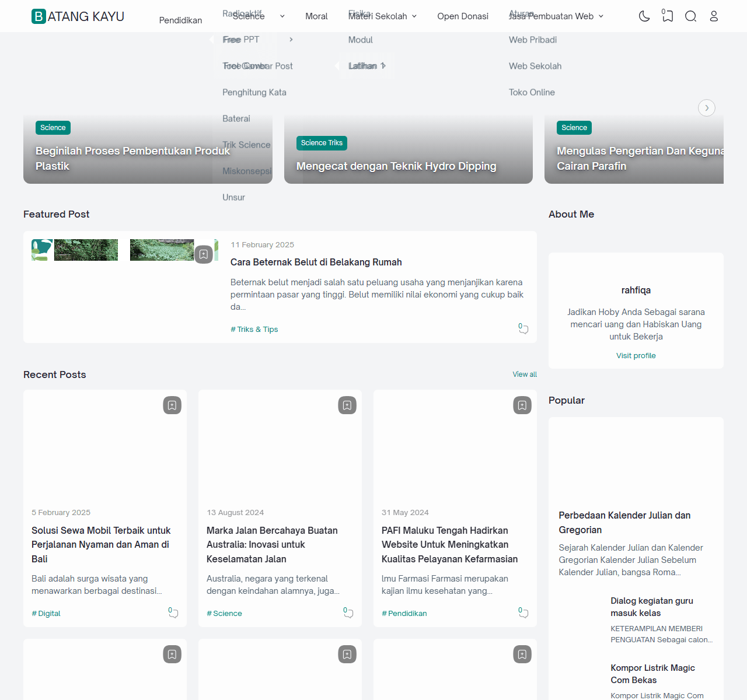
Task: Advance the featured slider to next slide
Action: pos(707,108)
